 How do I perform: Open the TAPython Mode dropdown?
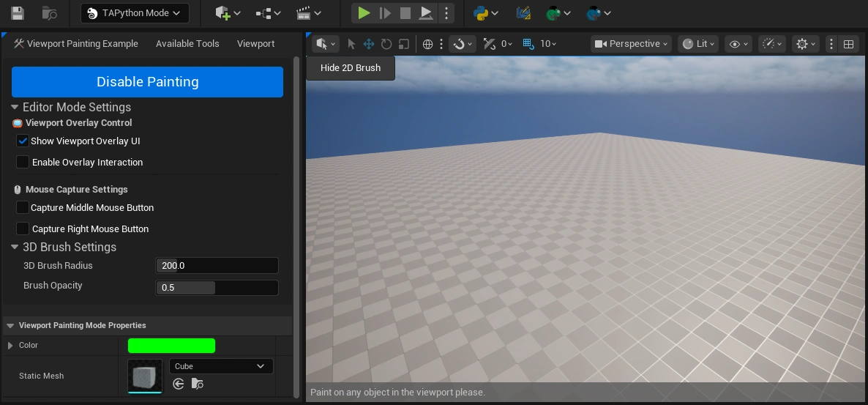point(135,13)
